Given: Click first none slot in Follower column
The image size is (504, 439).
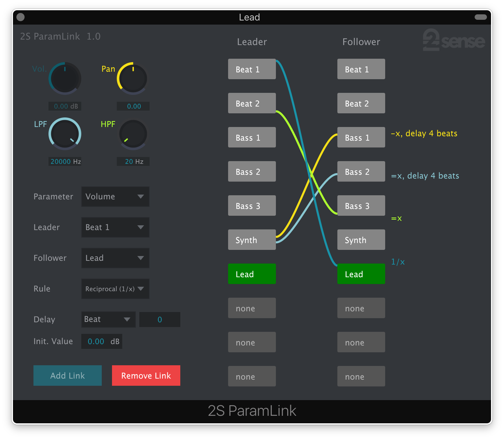Looking at the screenshot, I should [x=361, y=308].
